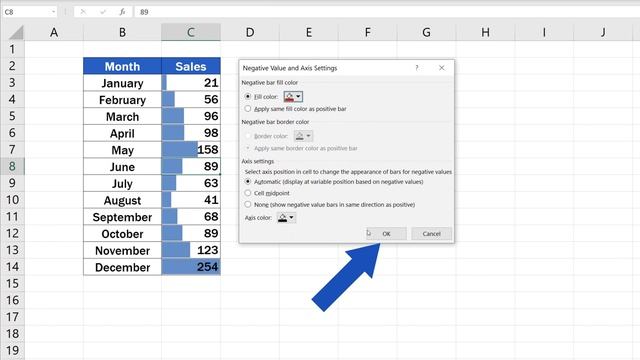640x360 pixels.
Task: Select column J header
Action: tap(603, 32)
